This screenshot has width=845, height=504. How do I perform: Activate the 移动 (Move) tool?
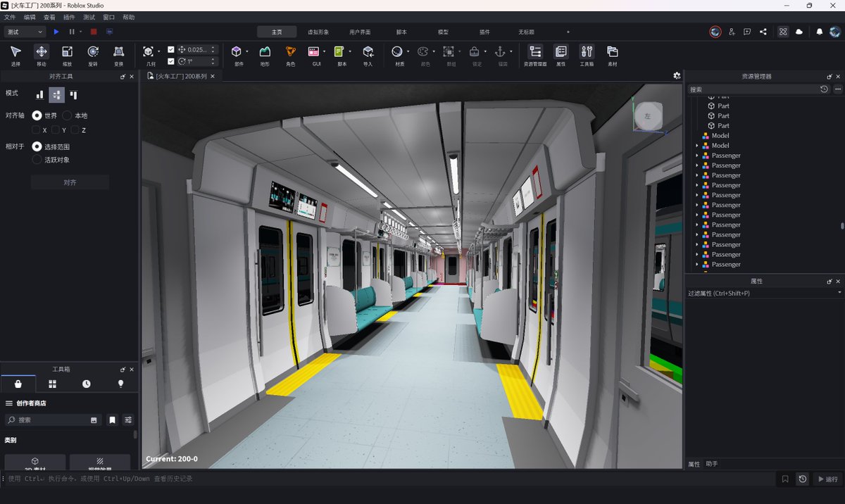point(42,55)
